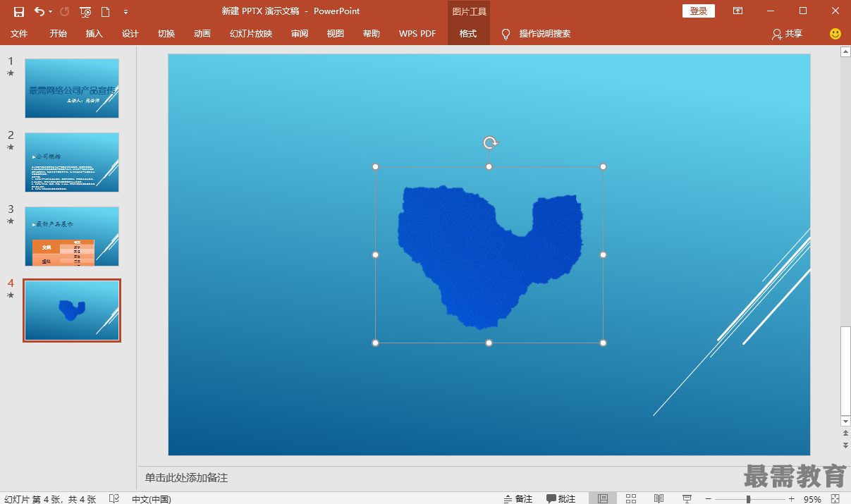The image size is (851, 504).
Task: Go to next slide with double-down arrow
Action: [845, 445]
